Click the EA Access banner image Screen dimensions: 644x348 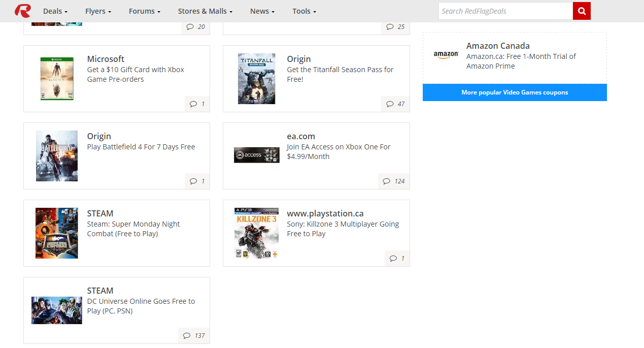tap(257, 155)
